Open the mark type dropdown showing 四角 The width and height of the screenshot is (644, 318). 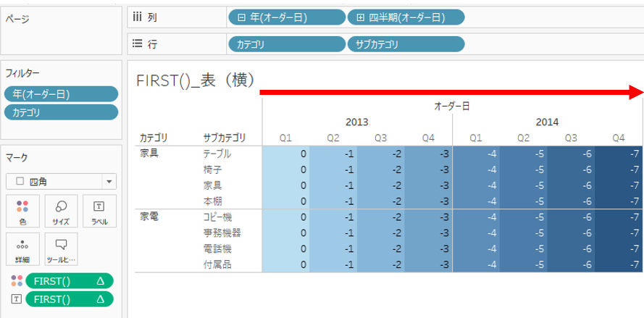[61, 181]
